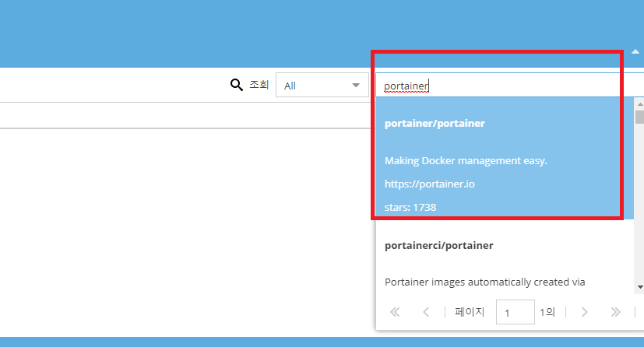The image size is (644, 347).
Task: Click Portainer images automatically created description
Action: pos(484,282)
